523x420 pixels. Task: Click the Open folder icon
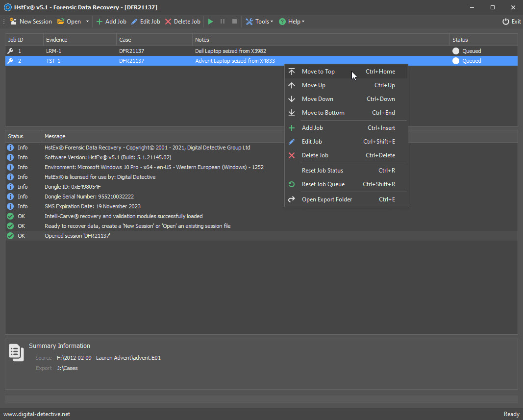61,22
